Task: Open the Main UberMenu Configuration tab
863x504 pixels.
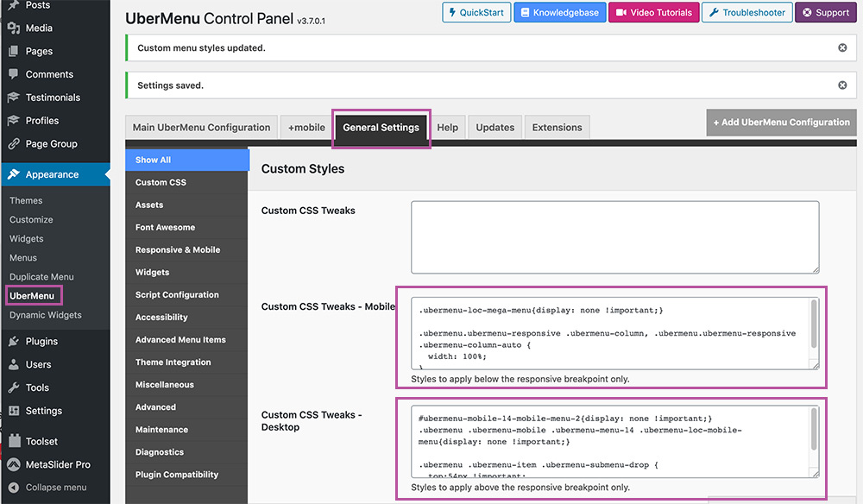Action: pos(201,127)
